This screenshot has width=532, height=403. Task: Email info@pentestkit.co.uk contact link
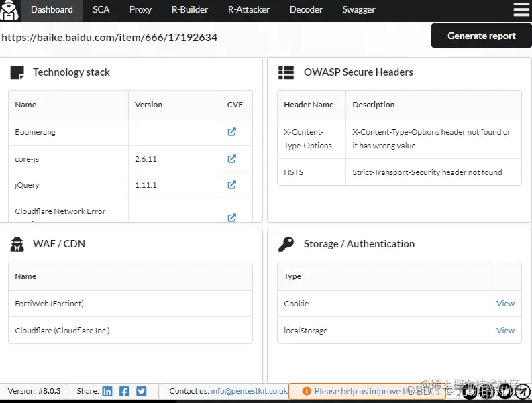click(x=250, y=391)
